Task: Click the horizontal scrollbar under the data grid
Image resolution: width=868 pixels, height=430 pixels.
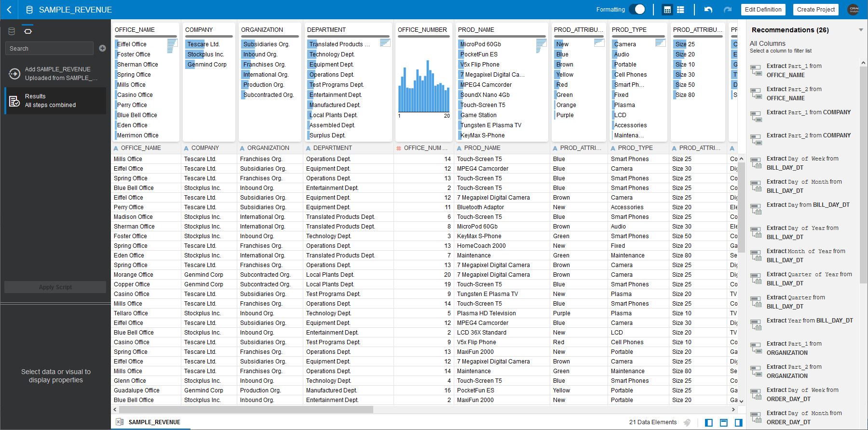Action: pos(246,409)
